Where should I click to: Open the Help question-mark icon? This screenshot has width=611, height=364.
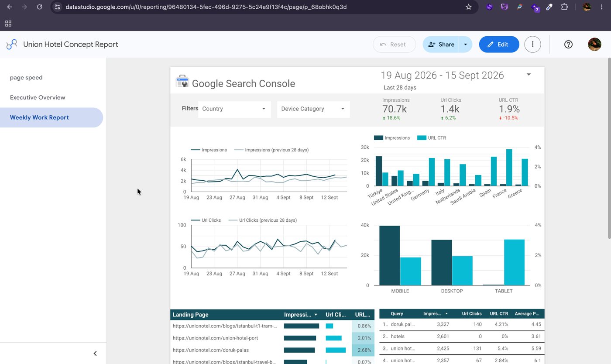[568, 44]
